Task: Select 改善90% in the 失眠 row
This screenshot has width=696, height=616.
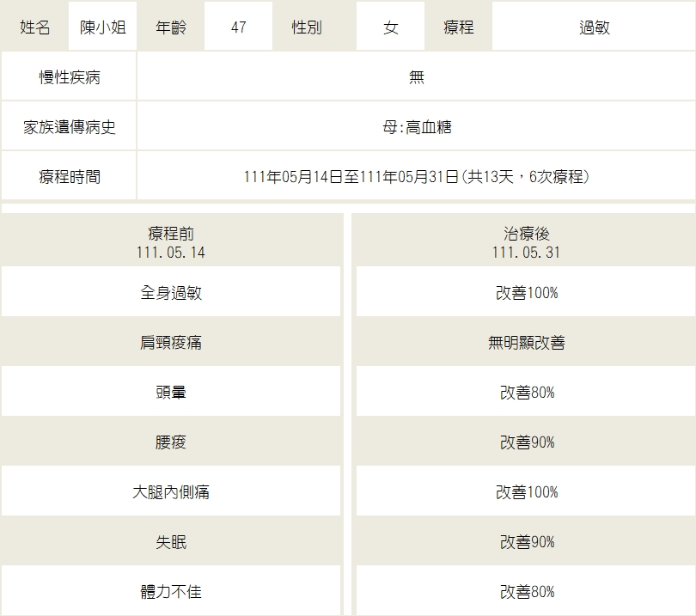Action: click(x=526, y=541)
